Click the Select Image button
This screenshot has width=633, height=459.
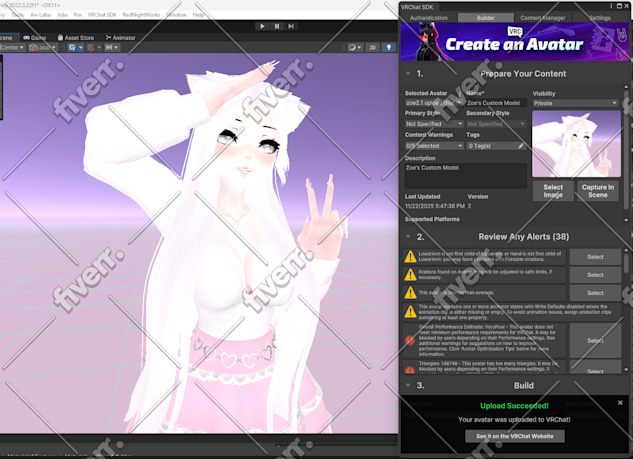coord(553,191)
